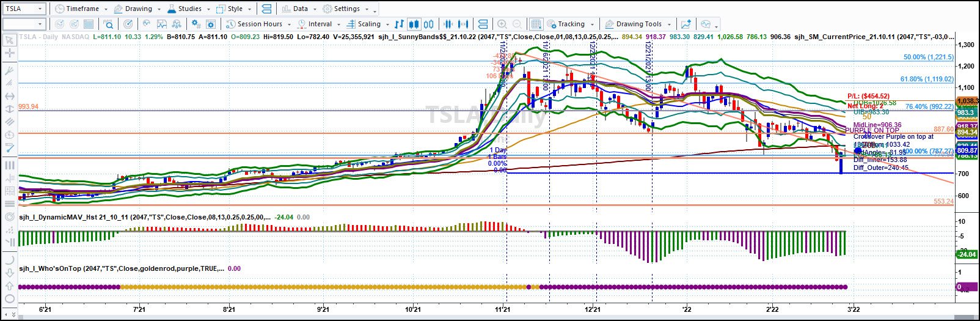Decrease bar spacing icon

(448, 24)
